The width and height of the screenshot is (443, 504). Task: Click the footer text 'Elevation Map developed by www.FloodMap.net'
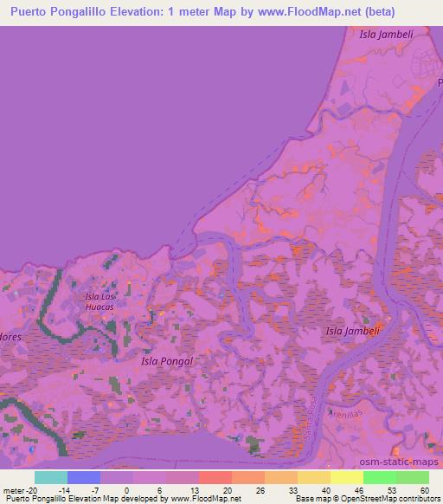click(155, 499)
